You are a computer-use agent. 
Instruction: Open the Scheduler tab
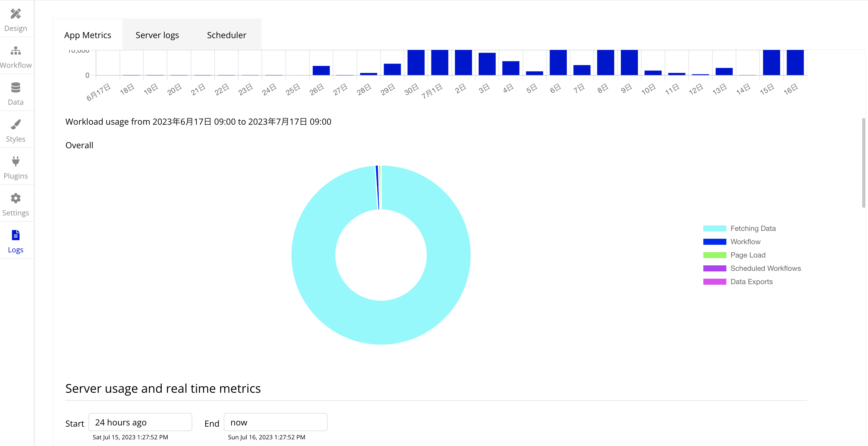(226, 35)
